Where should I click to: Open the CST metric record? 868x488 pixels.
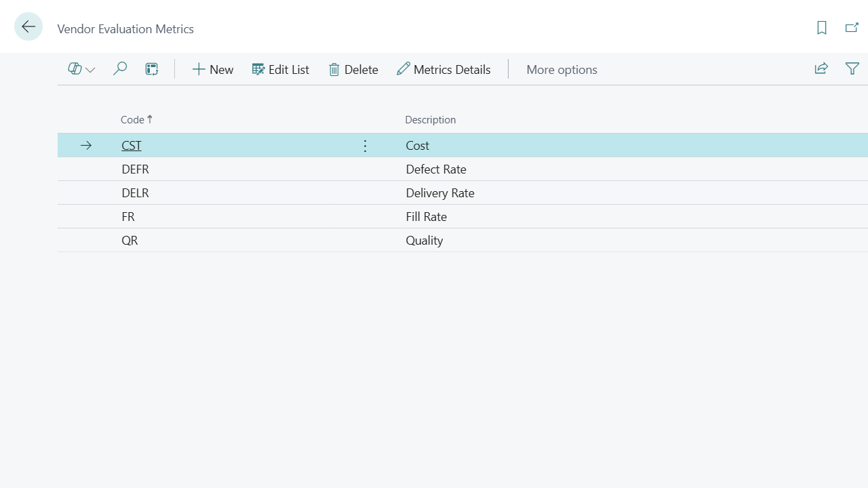tap(131, 145)
